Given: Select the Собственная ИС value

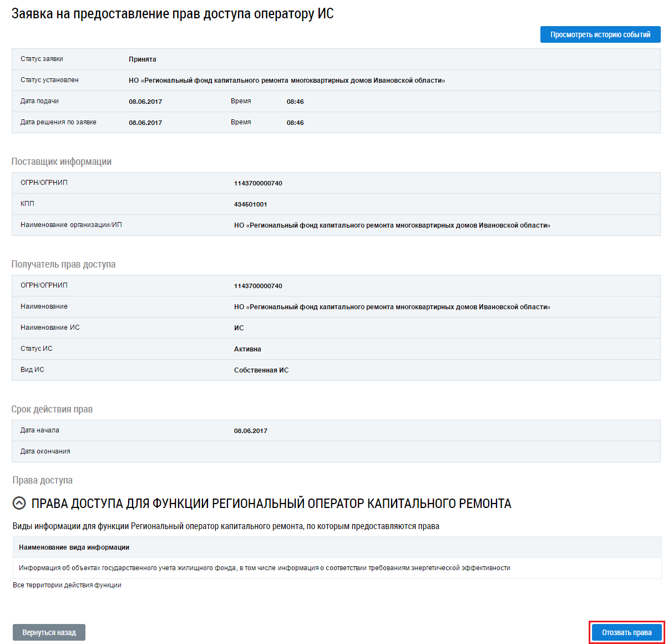Looking at the screenshot, I should [261, 370].
